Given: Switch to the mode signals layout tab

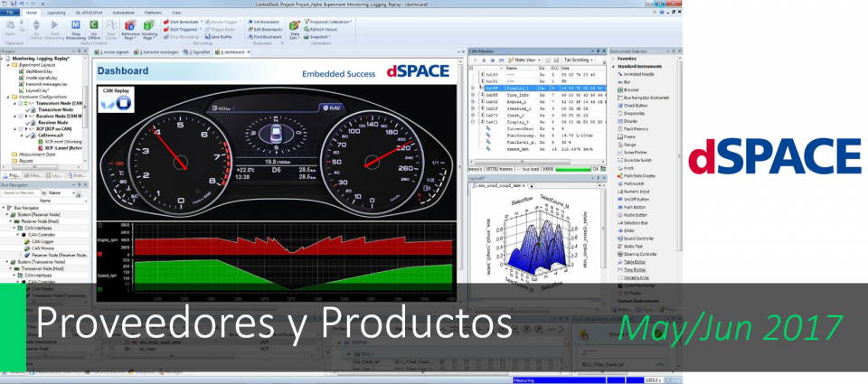Looking at the screenshot, I should (113, 52).
